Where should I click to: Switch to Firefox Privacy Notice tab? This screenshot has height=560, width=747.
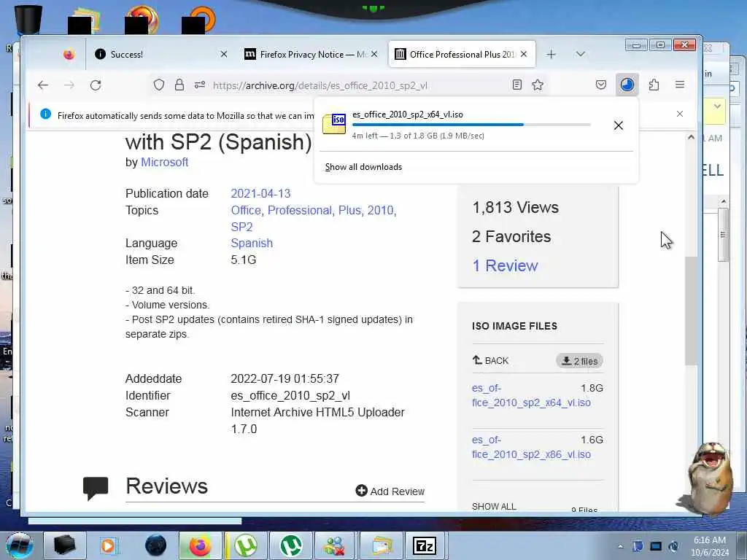(311, 54)
